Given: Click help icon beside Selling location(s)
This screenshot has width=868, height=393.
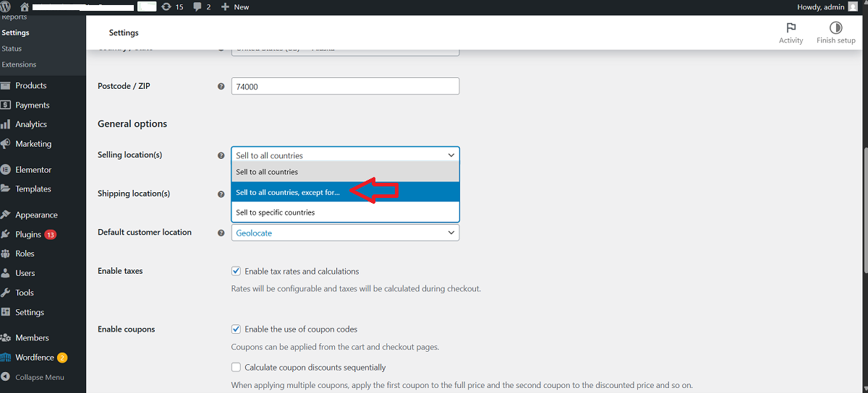Looking at the screenshot, I should pyautogui.click(x=221, y=155).
